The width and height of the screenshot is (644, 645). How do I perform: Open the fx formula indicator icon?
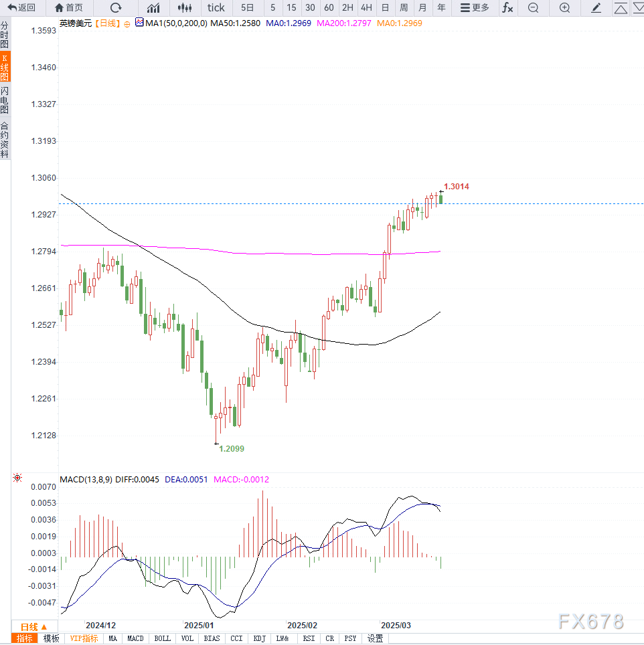(x=507, y=8)
